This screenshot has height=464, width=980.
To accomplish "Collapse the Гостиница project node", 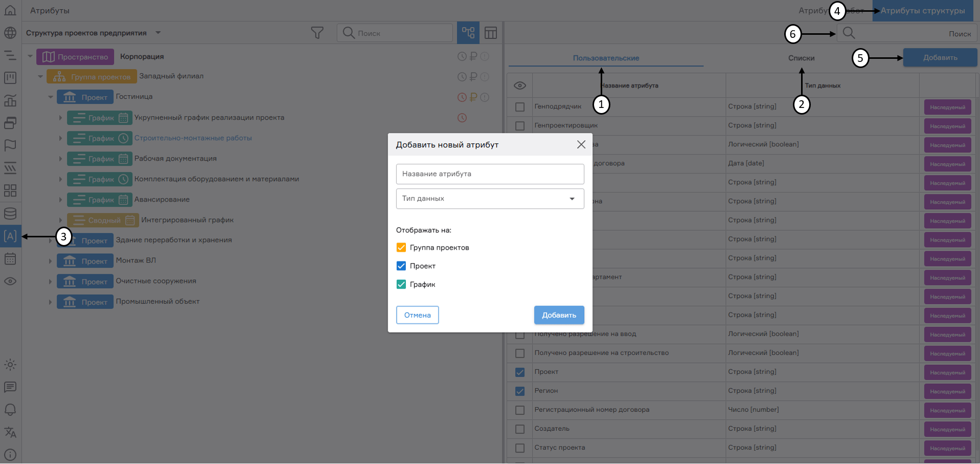I will [x=51, y=97].
